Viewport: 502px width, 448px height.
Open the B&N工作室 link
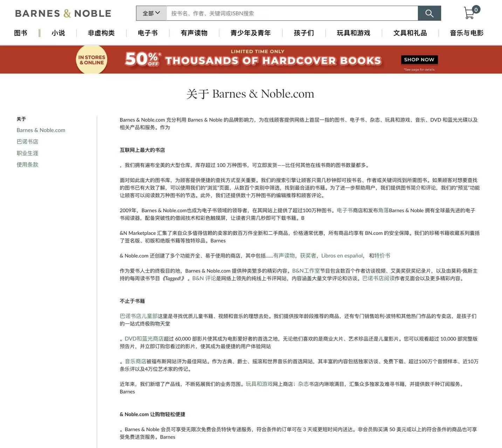point(306,271)
